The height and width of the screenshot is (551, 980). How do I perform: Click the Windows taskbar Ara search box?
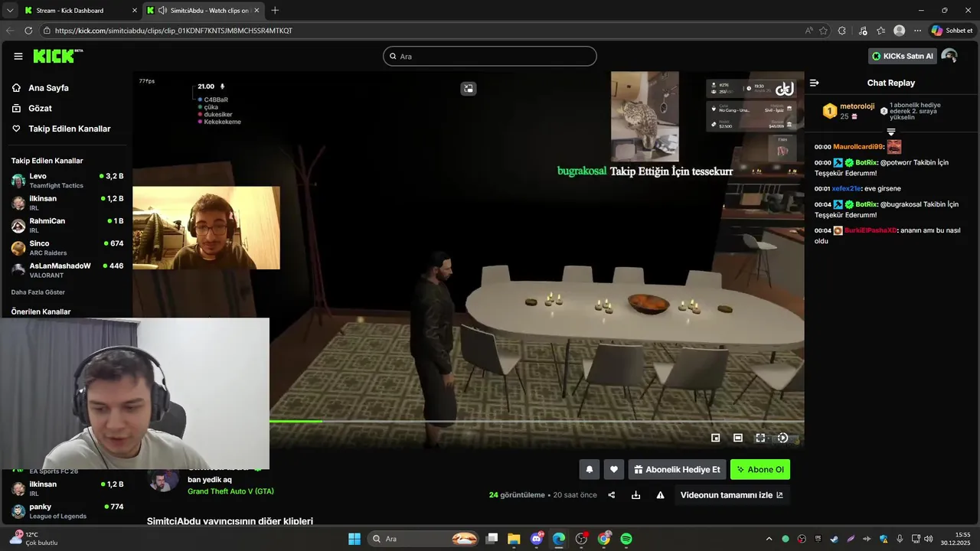(x=423, y=539)
